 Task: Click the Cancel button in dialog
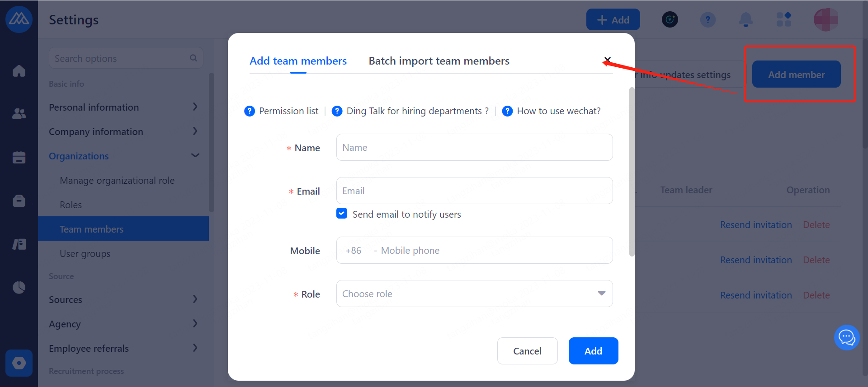click(x=527, y=351)
